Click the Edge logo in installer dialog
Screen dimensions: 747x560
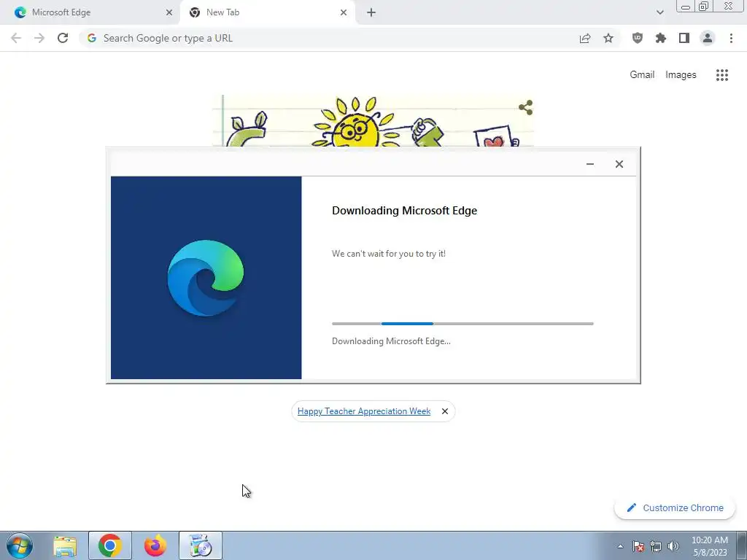point(206,278)
